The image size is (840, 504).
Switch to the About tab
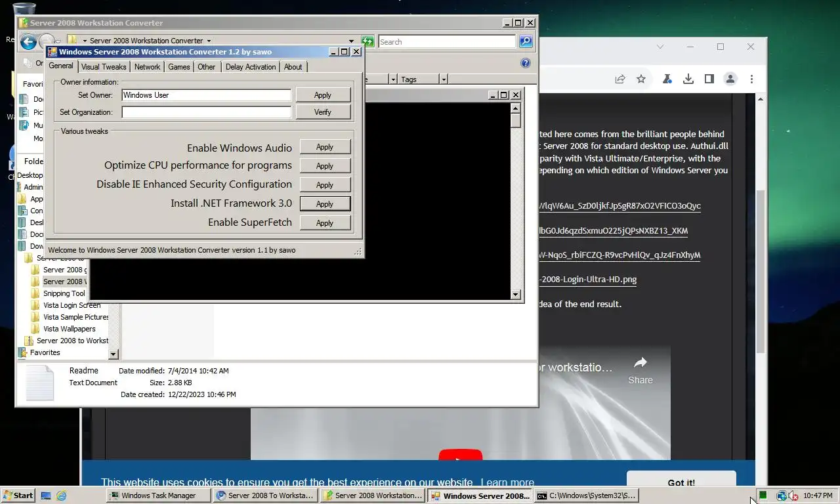293,67
